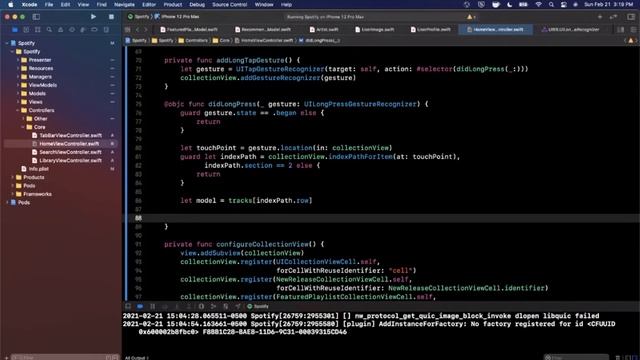Image resolution: width=640 pixels, height=360 pixels.
Task: Toggle breakpoints activation in debug bar
Action: click(x=140, y=306)
